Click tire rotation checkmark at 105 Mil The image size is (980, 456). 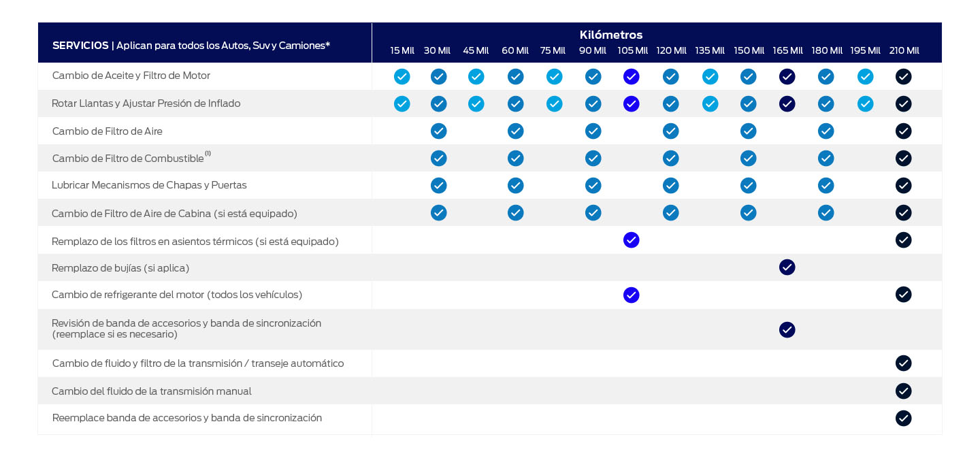click(631, 103)
